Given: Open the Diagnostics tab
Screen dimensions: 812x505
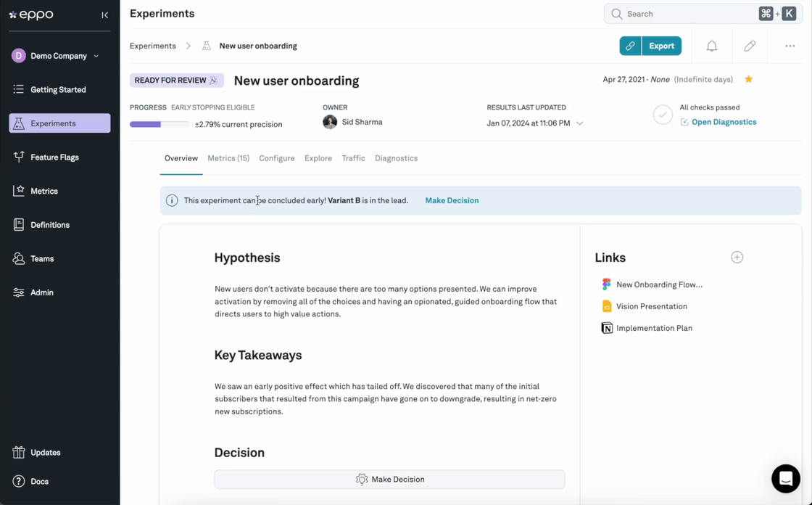Looking at the screenshot, I should coord(396,158).
